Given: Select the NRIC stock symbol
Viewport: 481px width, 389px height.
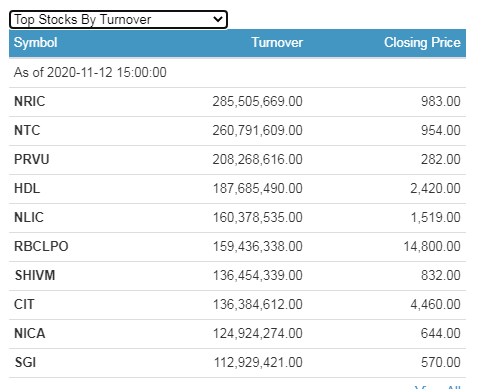Looking at the screenshot, I should 30,101.
